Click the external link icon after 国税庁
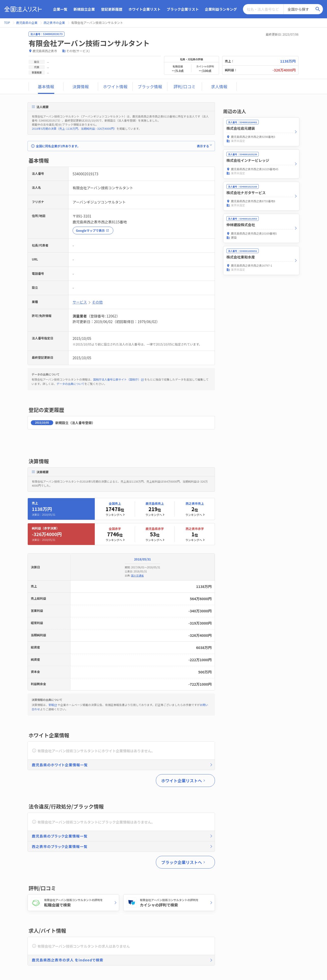 click(142, 380)
